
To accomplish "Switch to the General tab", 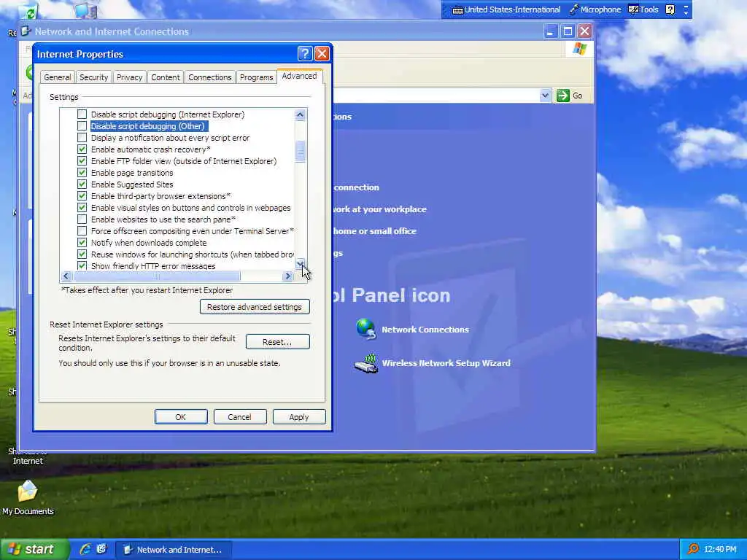I will tap(57, 77).
